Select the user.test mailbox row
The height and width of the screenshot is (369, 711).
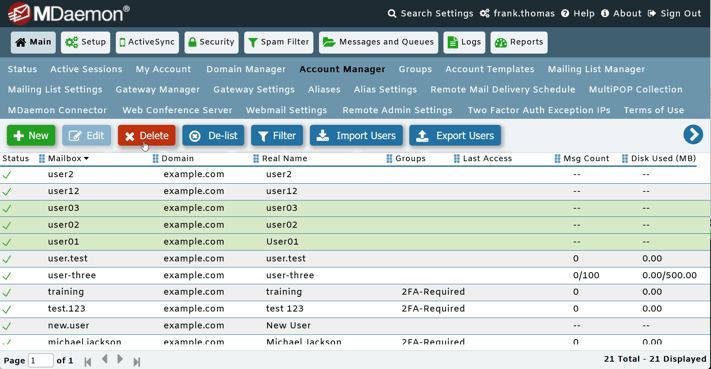[x=355, y=259]
